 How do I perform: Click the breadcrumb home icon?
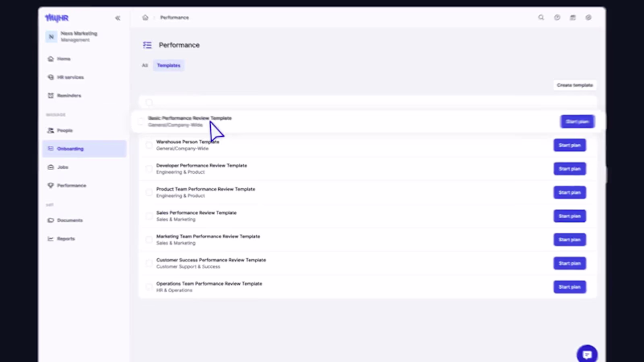146,18
